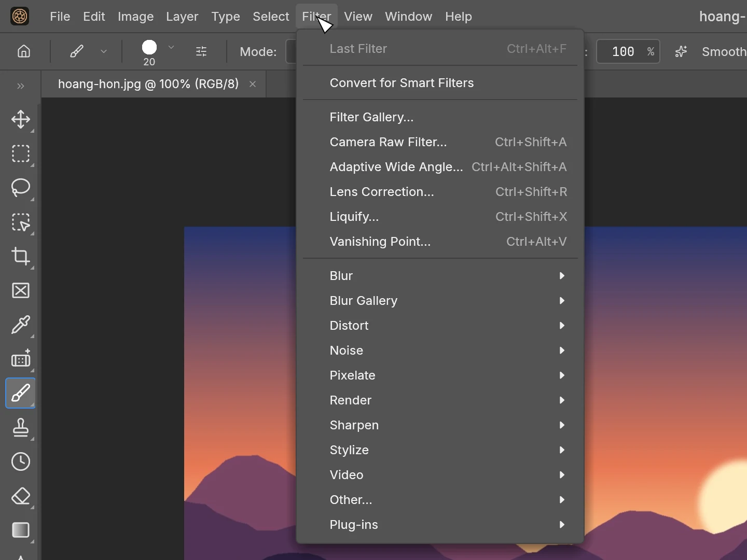Select the Rectangular Marquee tool
Screen dimensions: 747x560
point(21,154)
